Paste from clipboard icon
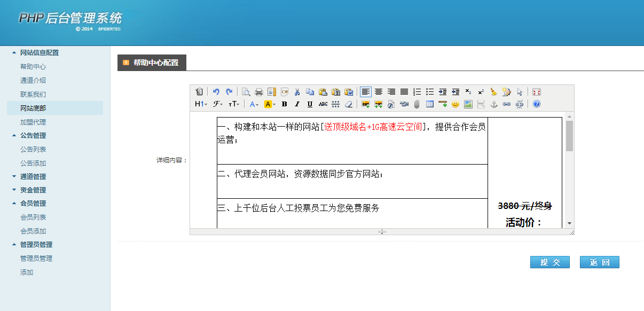This screenshot has width=644, height=311. pos(323,91)
